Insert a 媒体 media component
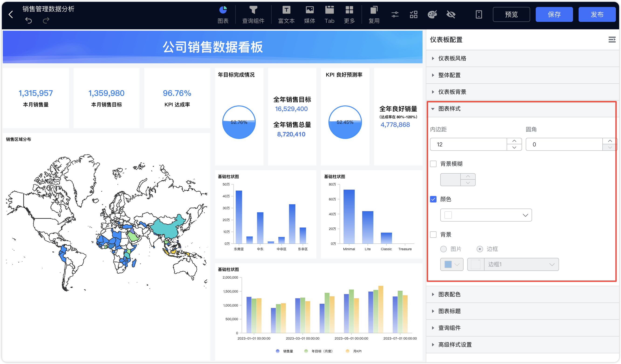This screenshot has height=364, width=621. click(310, 15)
